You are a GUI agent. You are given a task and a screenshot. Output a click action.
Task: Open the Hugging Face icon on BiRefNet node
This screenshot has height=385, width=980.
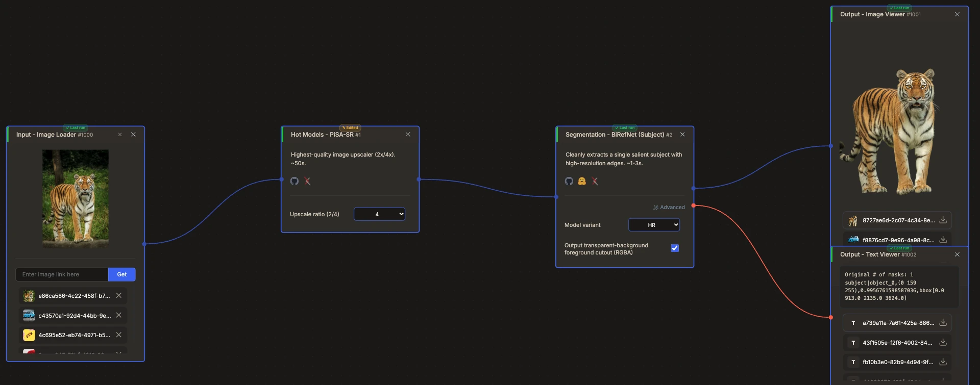[x=582, y=181]
